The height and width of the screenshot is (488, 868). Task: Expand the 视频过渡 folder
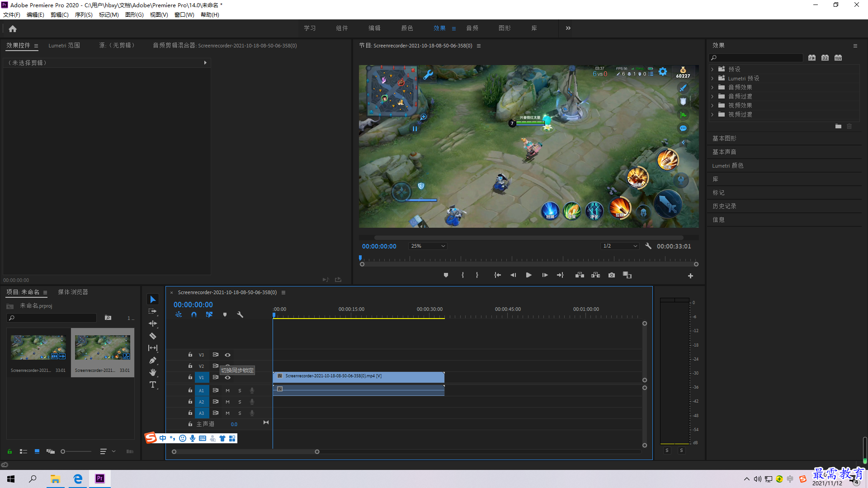point(712,114)
